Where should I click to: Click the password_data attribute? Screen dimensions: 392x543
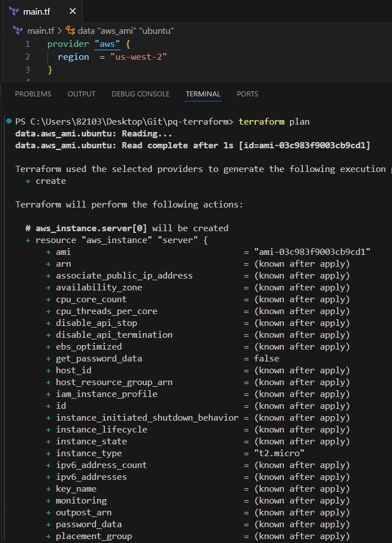click(x=89, y=524)
